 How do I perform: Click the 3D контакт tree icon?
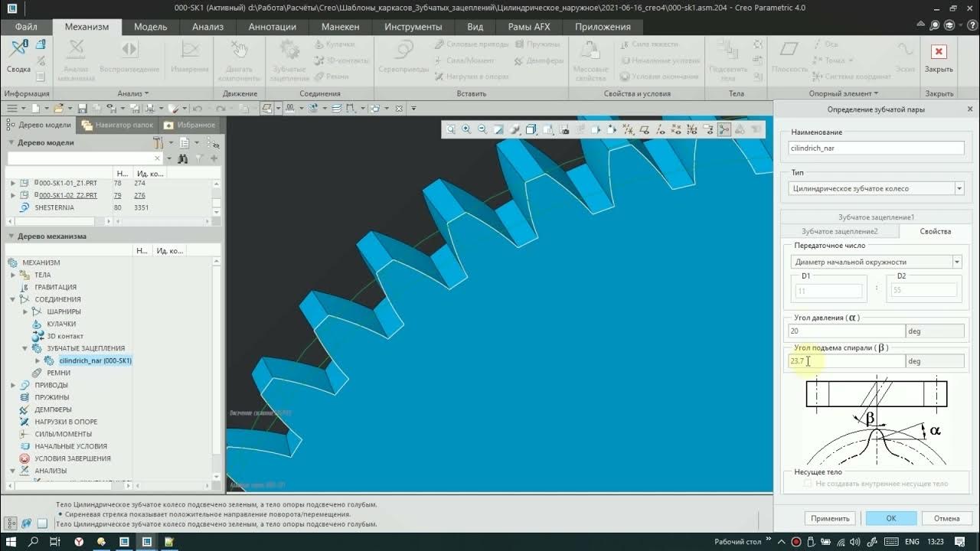point(38,336)
